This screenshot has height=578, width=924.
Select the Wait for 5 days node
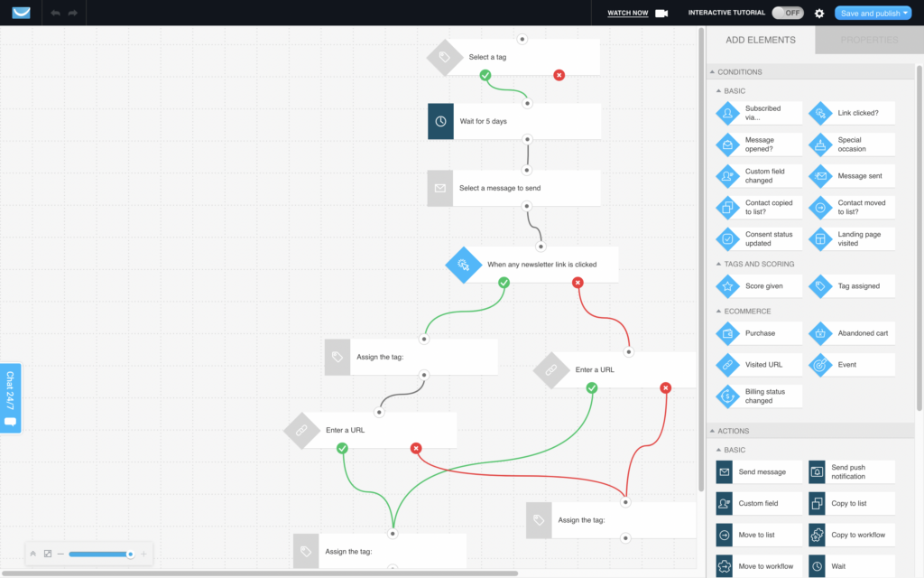click(x=514, y=121)
